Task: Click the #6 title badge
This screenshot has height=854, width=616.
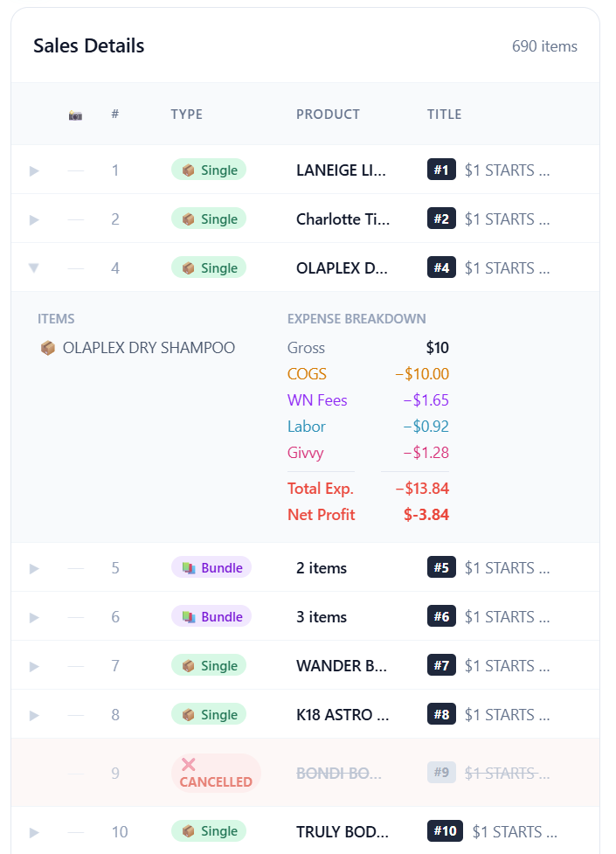Action: (x=441, y=617)
